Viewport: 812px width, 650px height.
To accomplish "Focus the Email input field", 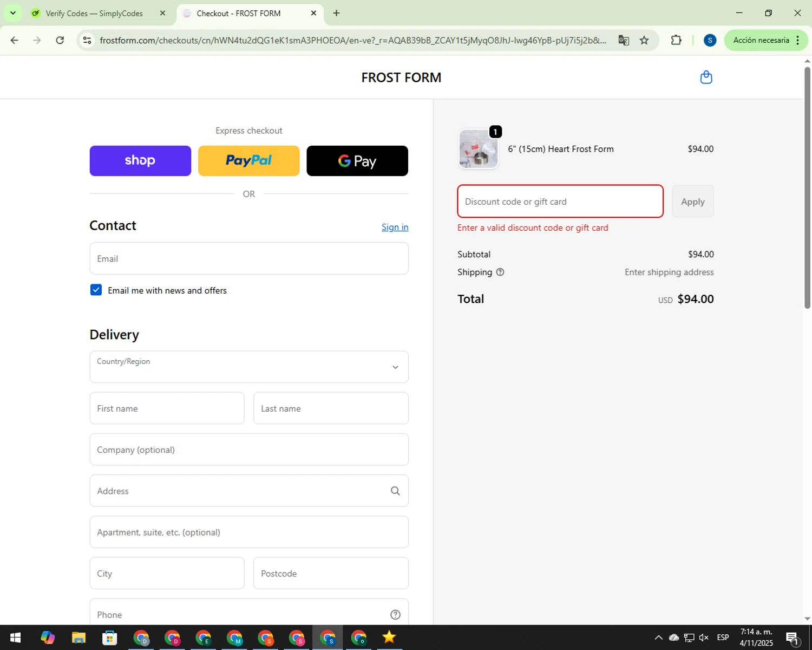I will pos(249,258).
